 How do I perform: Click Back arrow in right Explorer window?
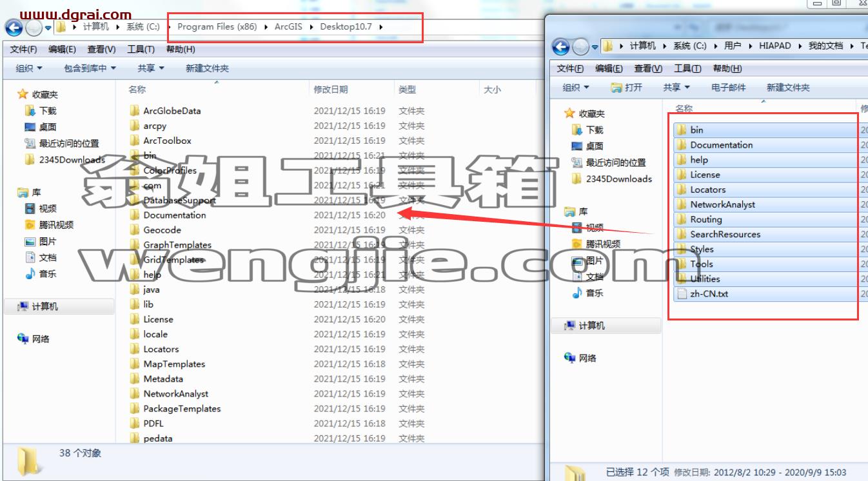click(561, 46)
